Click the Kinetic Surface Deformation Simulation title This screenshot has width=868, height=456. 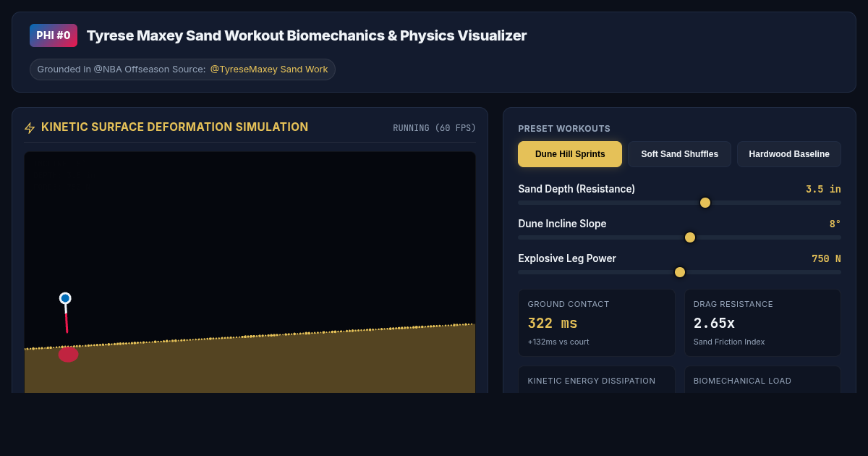click(174, 127)
